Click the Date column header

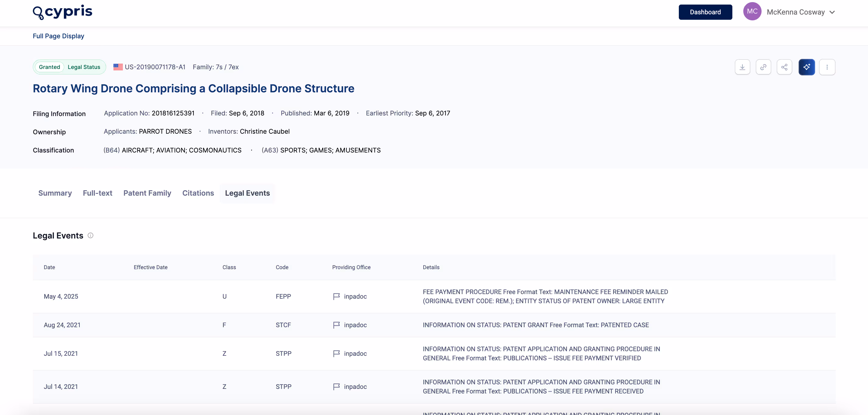tap(49, 267)
